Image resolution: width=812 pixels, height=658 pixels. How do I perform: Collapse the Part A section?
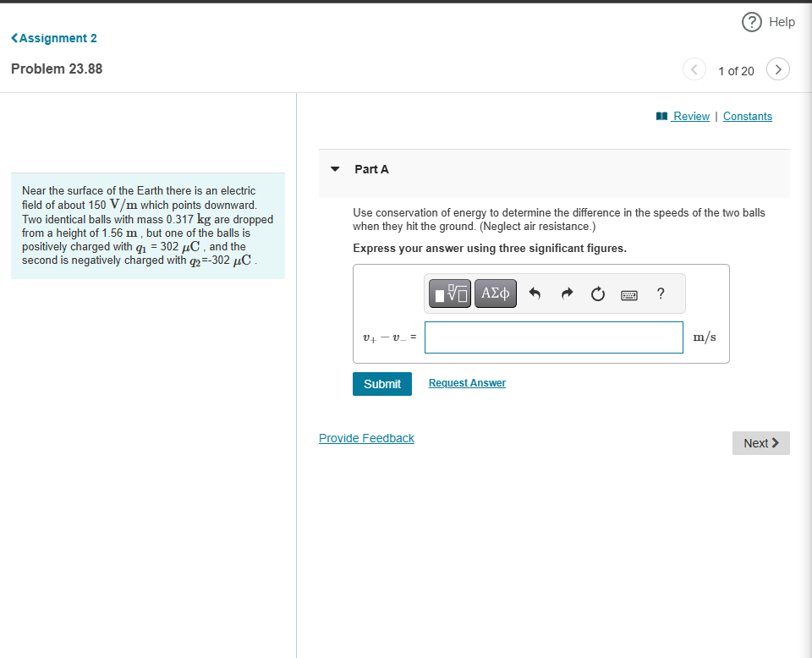point(335,169)
